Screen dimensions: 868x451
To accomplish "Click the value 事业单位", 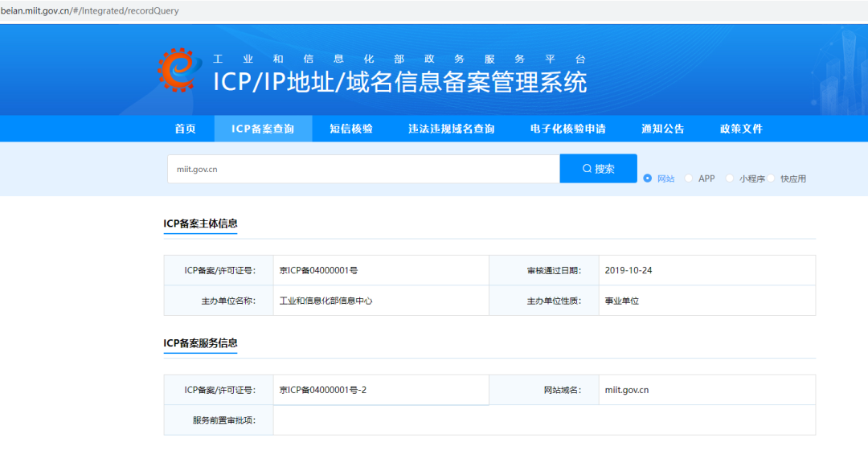I will point(621,301).
